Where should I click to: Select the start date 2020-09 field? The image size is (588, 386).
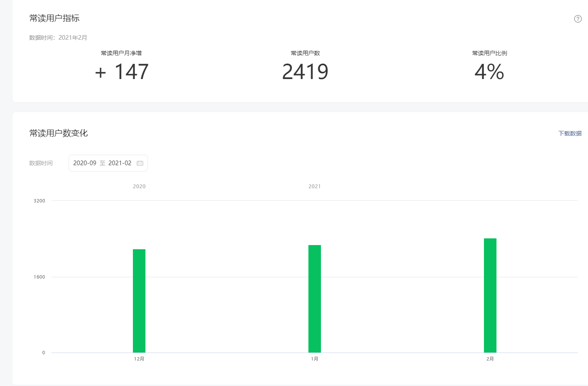[x=85, y=163]
